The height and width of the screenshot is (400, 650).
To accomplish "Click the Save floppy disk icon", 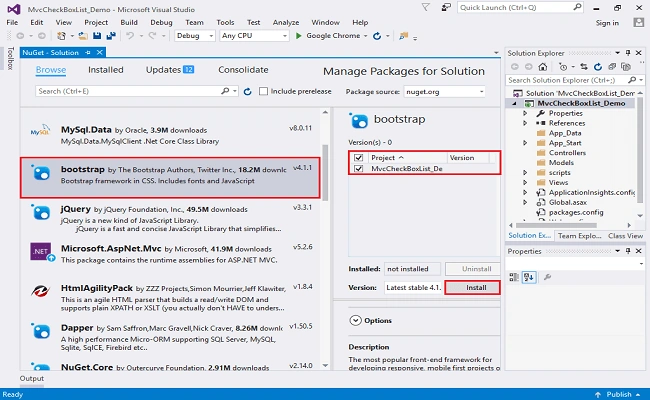I will pos(97,36).
